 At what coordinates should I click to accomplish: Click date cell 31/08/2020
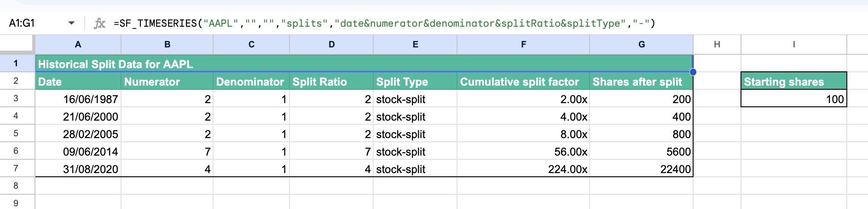[x=78, y=169]
